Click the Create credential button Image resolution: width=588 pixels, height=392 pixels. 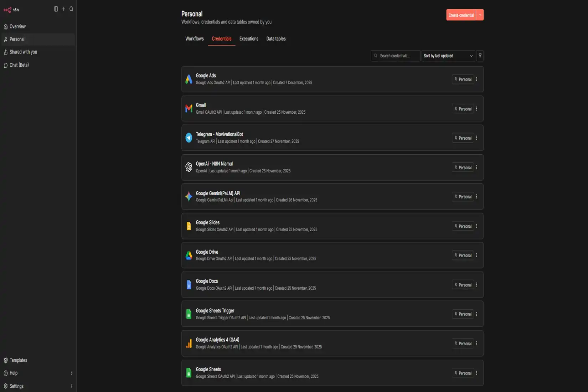tap(461, 15)
